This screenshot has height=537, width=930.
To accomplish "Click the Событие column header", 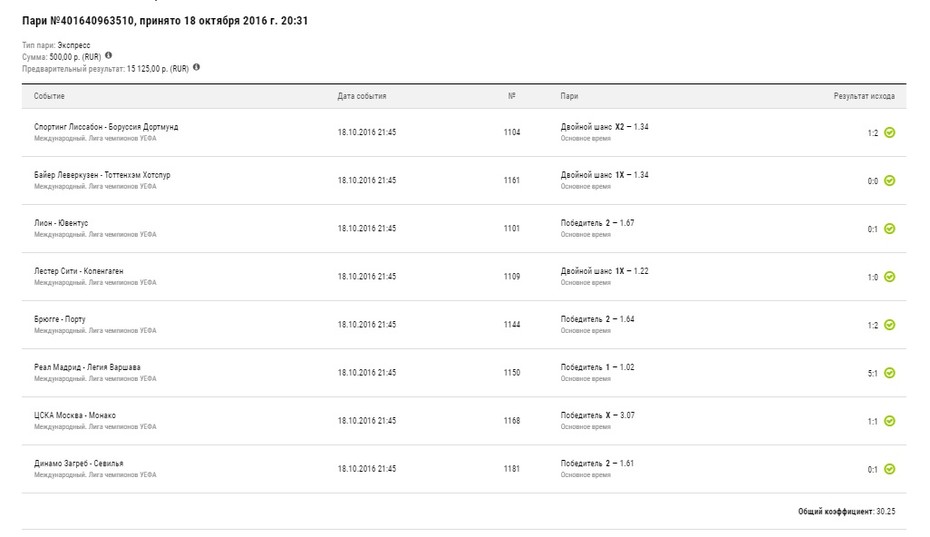I will pos(49,96).
